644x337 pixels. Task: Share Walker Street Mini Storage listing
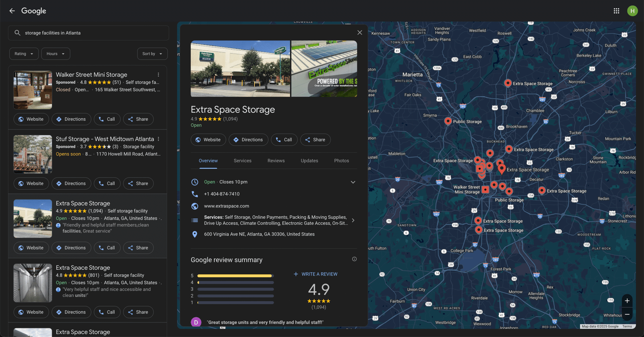click(138, 119)
